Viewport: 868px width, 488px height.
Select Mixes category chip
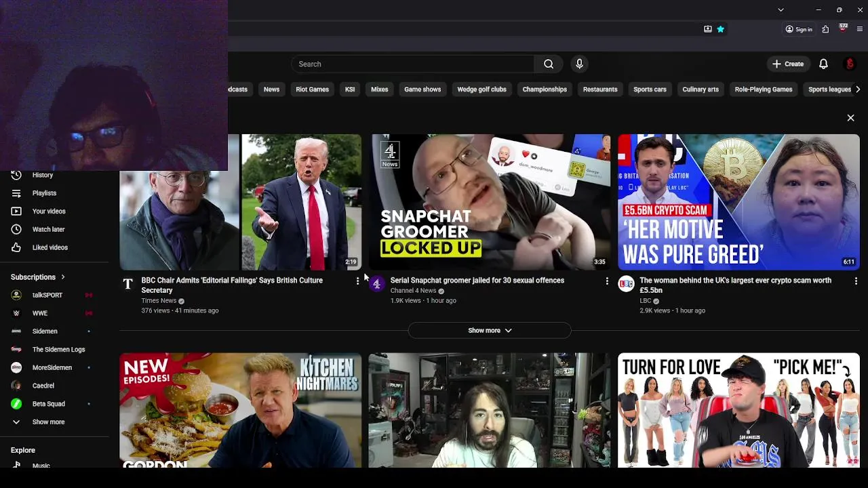380,89
